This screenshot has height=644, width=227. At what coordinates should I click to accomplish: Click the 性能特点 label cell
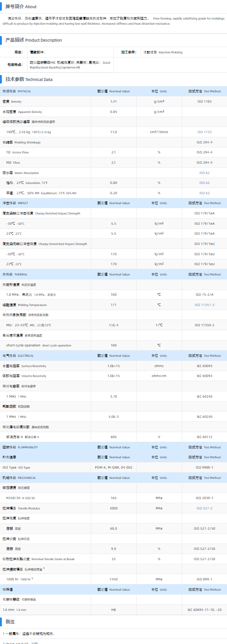click(x=15, y=64)
